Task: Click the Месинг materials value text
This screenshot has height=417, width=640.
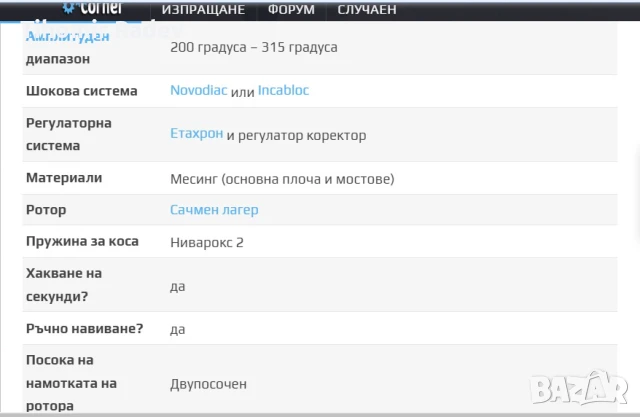Action: pos(282,179)
